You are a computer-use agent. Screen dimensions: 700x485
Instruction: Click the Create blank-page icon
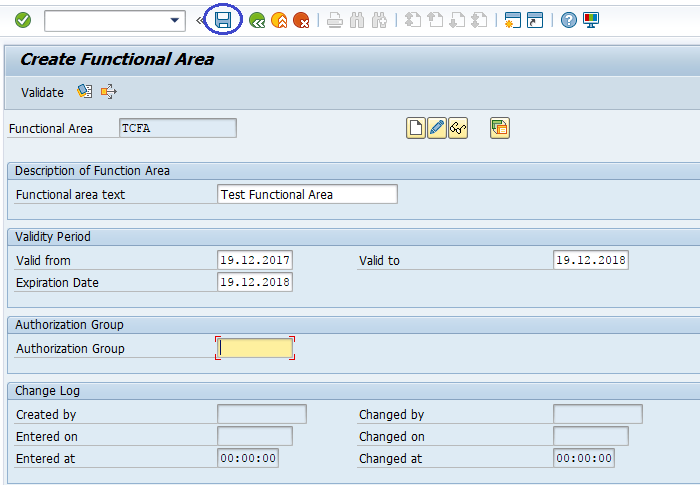[416, 128]
